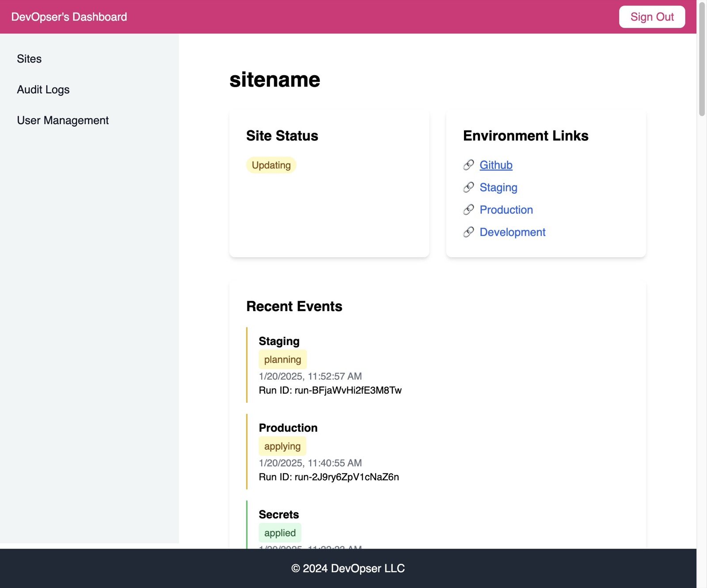Viewport: 707px width, 588px height.
Task: Click the Recent Events heading
Action: 294,306
